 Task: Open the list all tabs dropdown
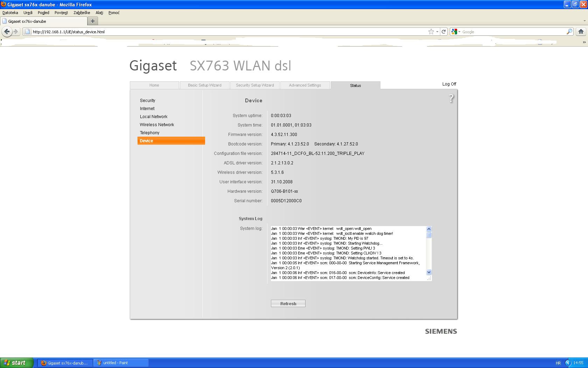(584, 21)
